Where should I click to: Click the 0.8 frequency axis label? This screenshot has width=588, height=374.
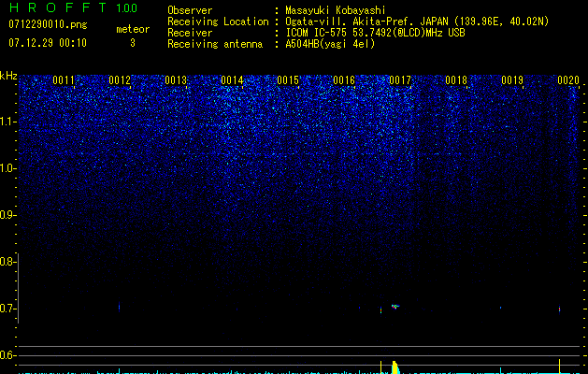[7, 262]
